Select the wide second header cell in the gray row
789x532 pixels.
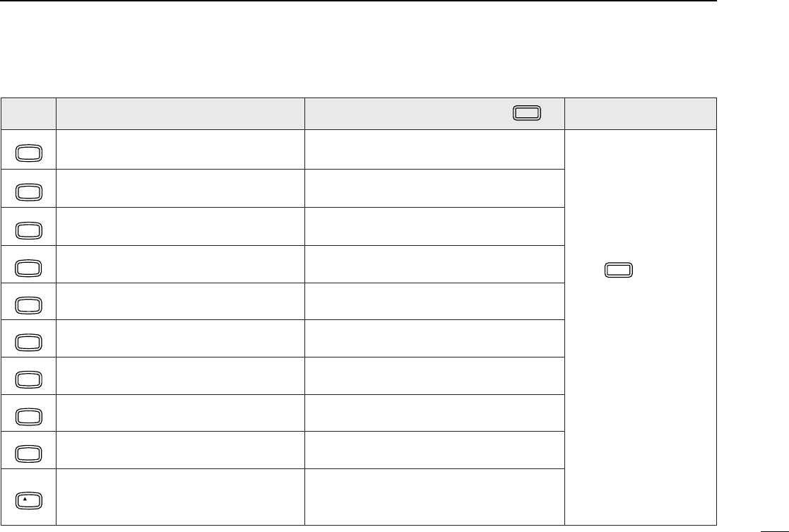[180, 114]
